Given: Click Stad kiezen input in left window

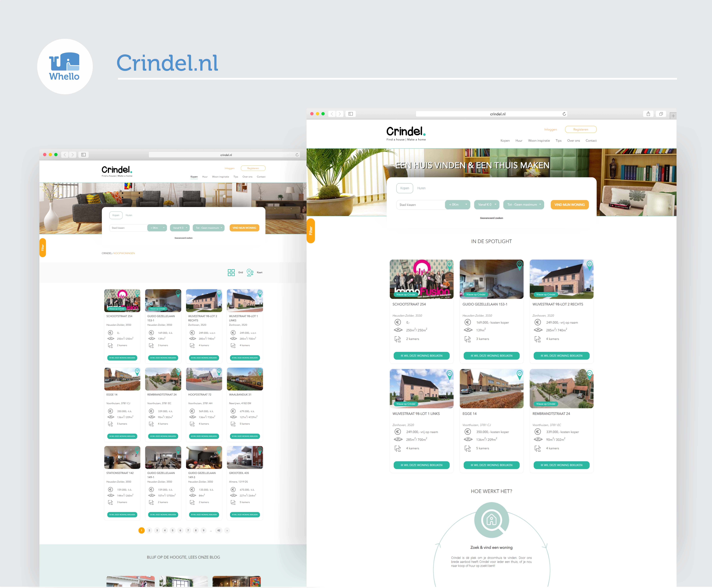Looking at the screenshot, I should [128, 228].
